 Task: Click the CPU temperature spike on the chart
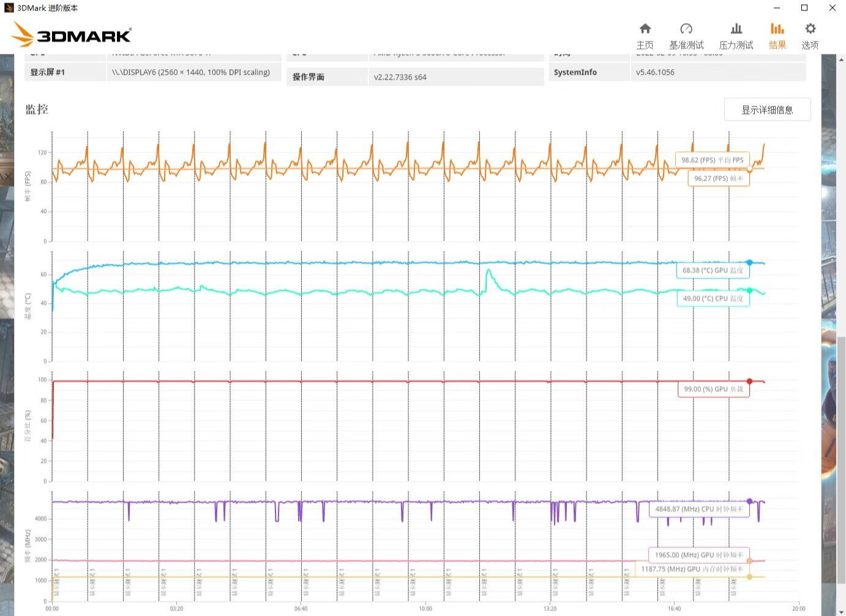[x=489, y=271]
